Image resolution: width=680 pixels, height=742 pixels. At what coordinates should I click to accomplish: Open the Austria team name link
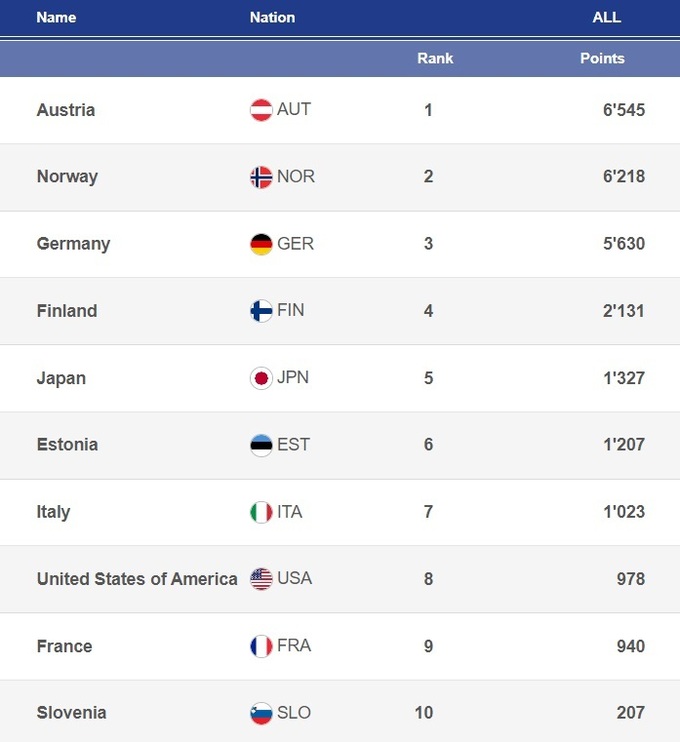66,110
